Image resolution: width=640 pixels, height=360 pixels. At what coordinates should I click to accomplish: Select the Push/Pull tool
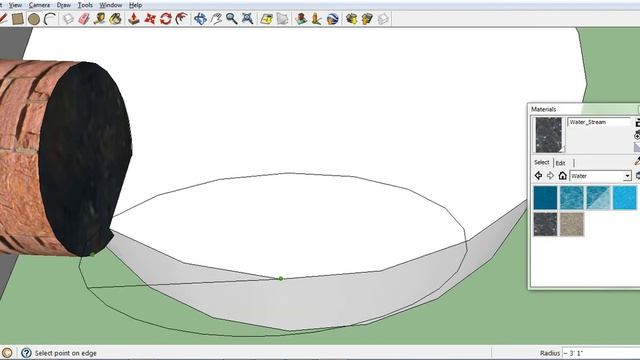[x=134, y=19]
